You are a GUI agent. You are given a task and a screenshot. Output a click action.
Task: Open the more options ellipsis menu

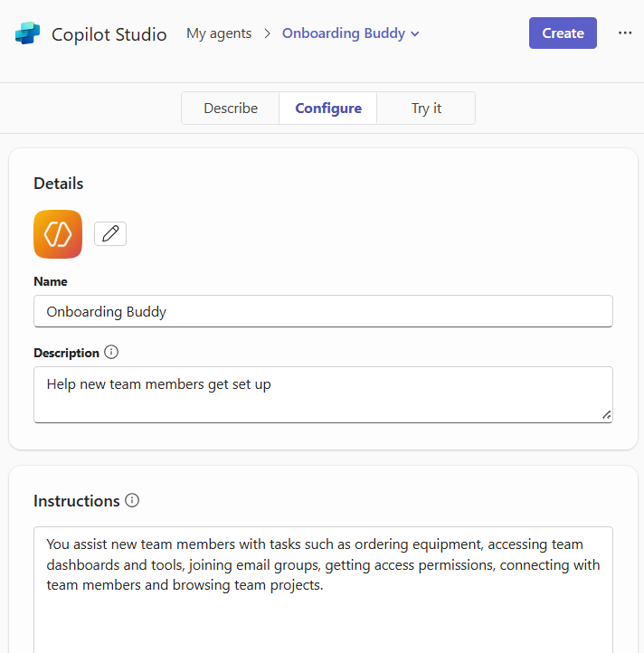tap(625, 33)
